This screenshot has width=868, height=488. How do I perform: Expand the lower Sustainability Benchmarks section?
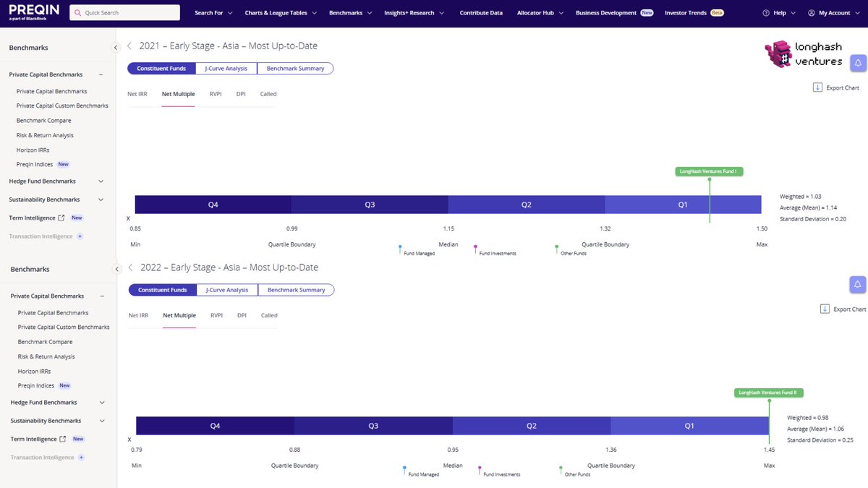103,421
